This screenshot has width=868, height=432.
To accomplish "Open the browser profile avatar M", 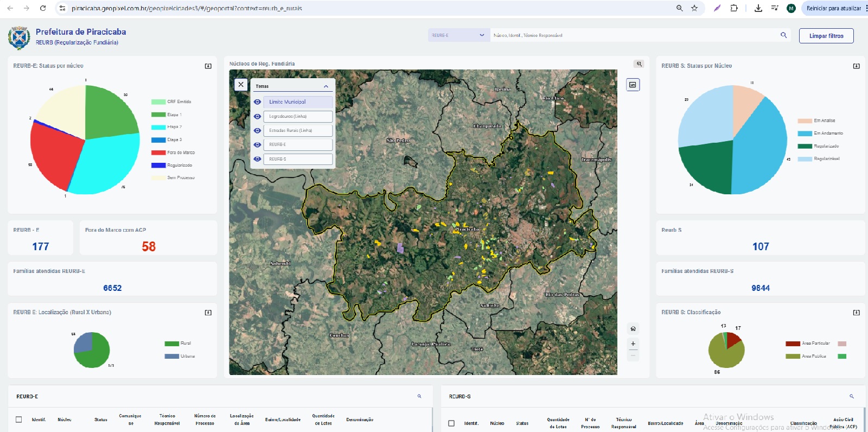I will coord(791,8).
